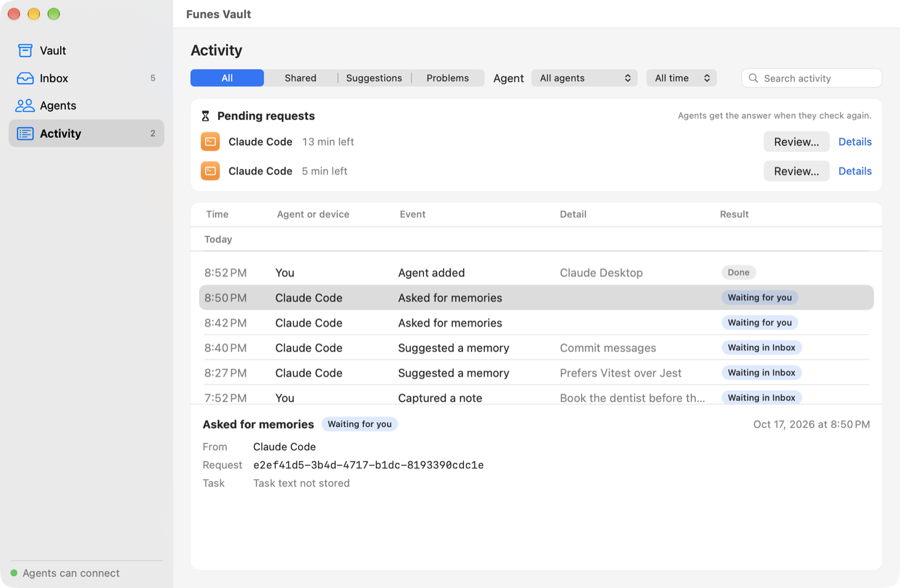900x588 pixels.
Task: Select the Agents people icon
Action: point(25,106)
